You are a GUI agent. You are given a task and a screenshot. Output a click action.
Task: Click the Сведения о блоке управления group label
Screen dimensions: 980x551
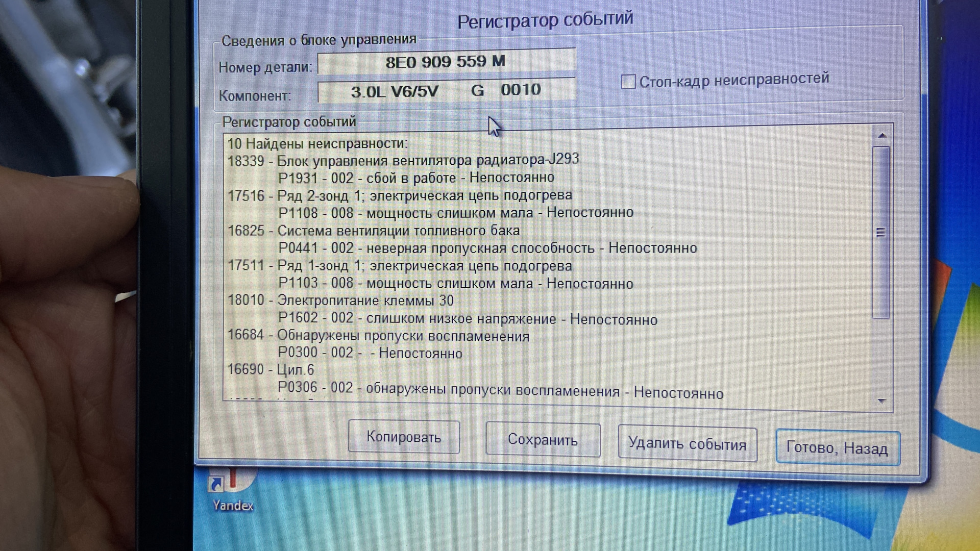point(319,40)
